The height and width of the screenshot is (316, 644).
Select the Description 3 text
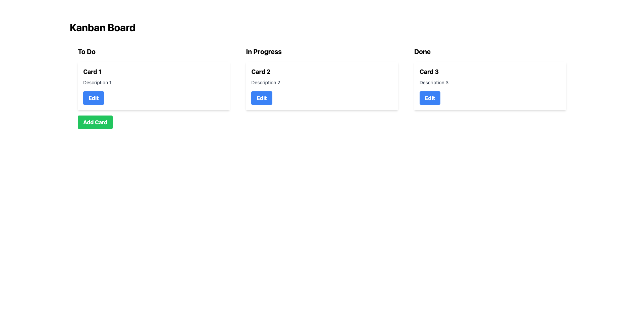434,83
